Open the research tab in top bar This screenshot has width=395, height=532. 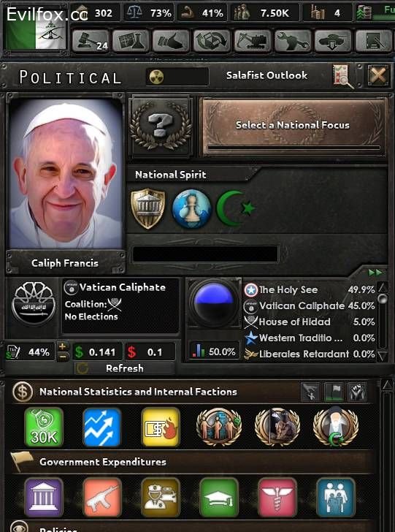(x=131, y=42)
